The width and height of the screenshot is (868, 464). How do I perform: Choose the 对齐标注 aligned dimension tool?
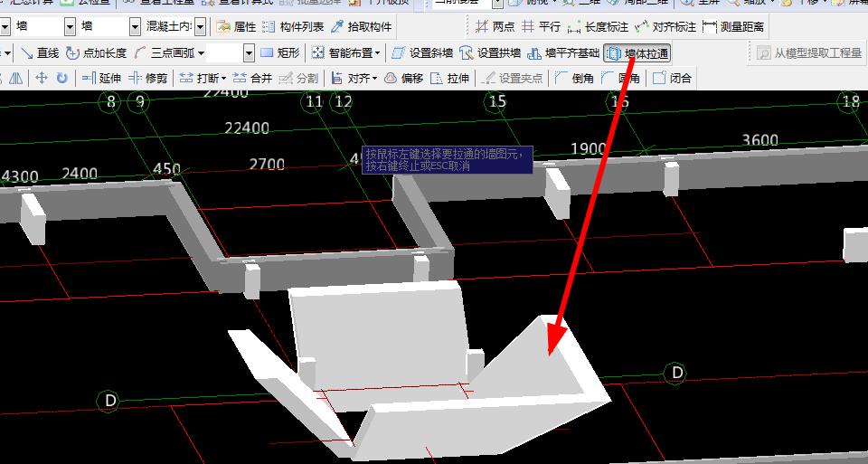click(665, 26)
